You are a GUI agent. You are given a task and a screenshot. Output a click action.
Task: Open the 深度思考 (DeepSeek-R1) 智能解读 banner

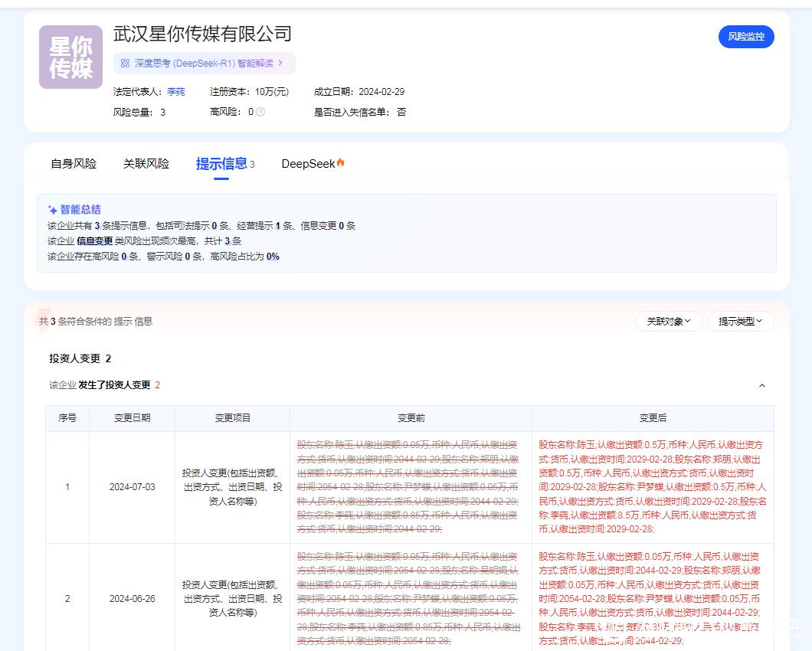coord(203,63)
